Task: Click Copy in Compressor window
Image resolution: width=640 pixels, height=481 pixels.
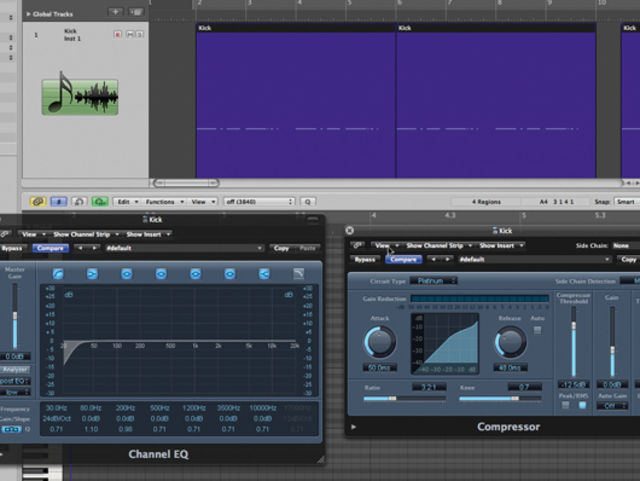Action: 629,259
